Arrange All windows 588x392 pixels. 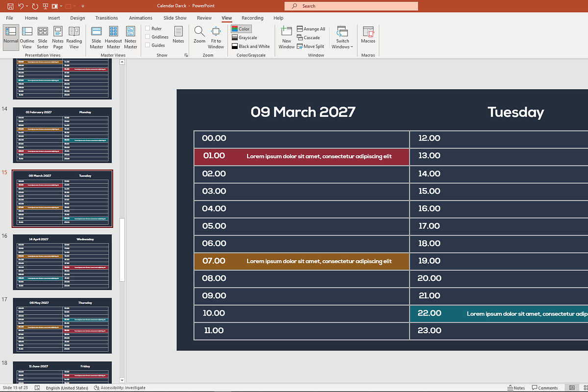(311, 29)
